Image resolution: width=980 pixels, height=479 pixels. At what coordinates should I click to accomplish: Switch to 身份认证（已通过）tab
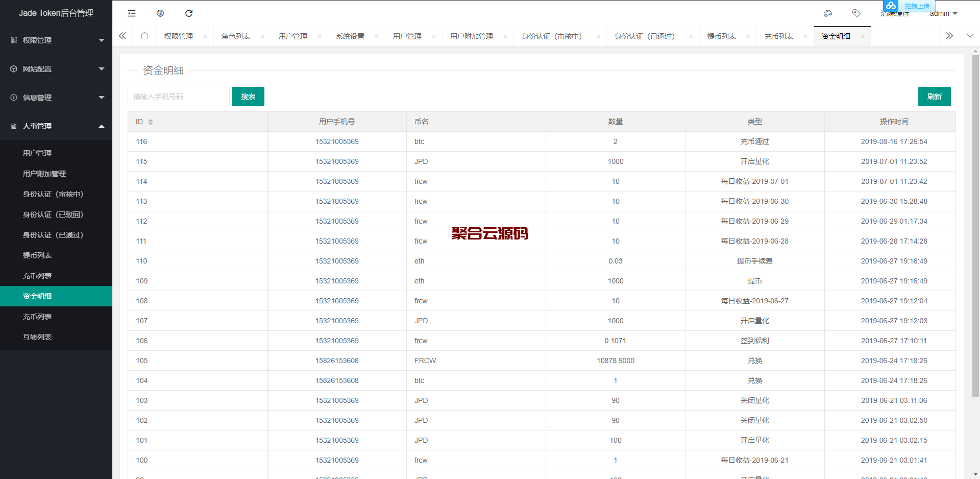[x=645, y=36]
